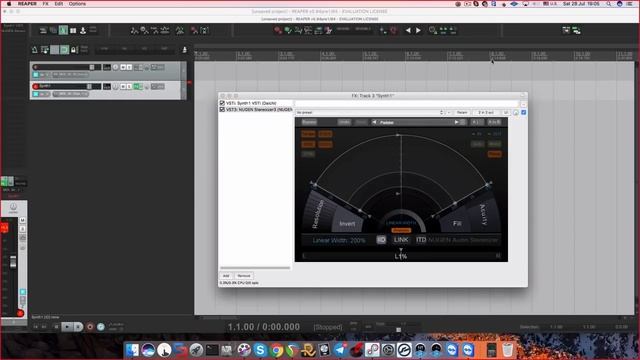Toggle the IID button in Stereoizer
Image resolution: width=640 pixels, height=360 pixels.
point(381,240)
